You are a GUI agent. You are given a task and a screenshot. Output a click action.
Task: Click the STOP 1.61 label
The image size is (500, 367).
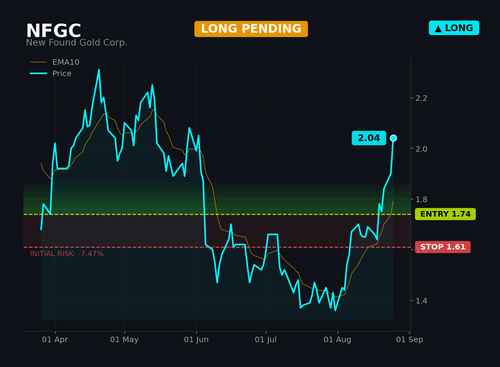[443, 247]
